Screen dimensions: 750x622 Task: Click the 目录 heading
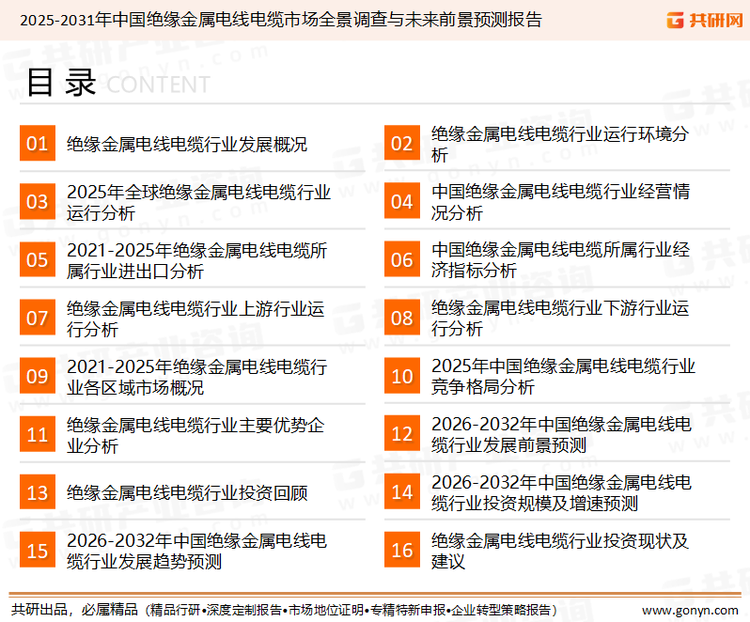click(x=61, y=83)
